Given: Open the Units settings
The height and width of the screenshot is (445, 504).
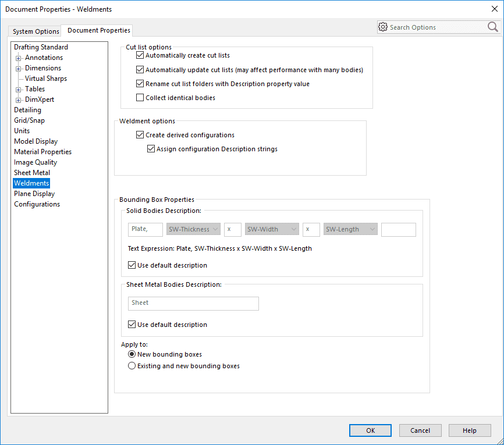Looking at the screenshot, I should 22,131.
